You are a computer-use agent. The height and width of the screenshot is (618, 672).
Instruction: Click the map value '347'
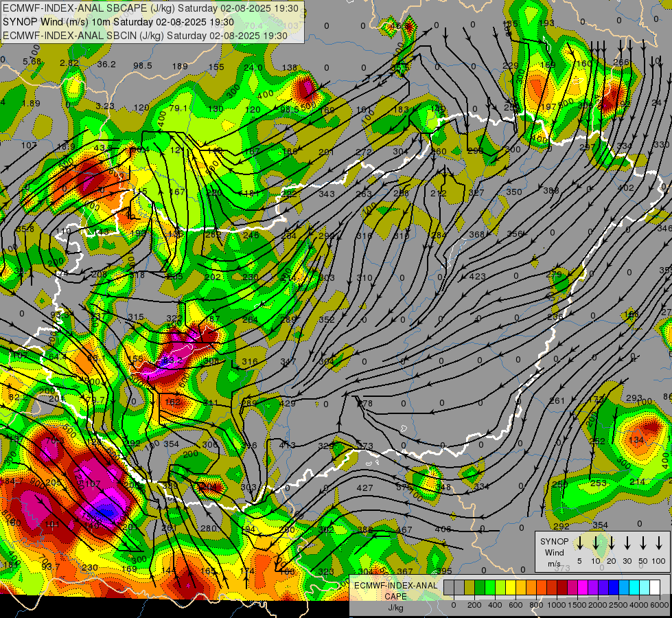point(288,362)
